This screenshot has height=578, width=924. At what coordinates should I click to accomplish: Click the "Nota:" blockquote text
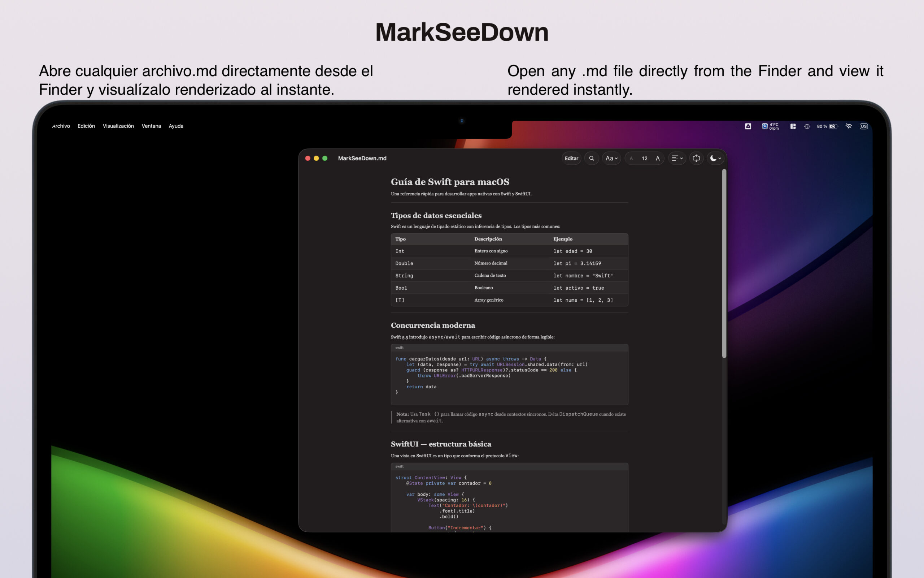pyautogui.click(x=511, y=418)
